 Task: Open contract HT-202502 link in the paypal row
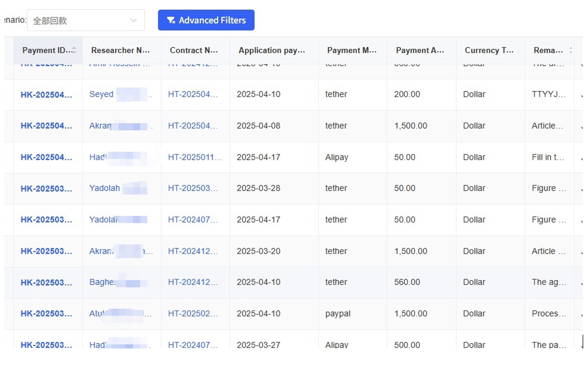(193, 313)
